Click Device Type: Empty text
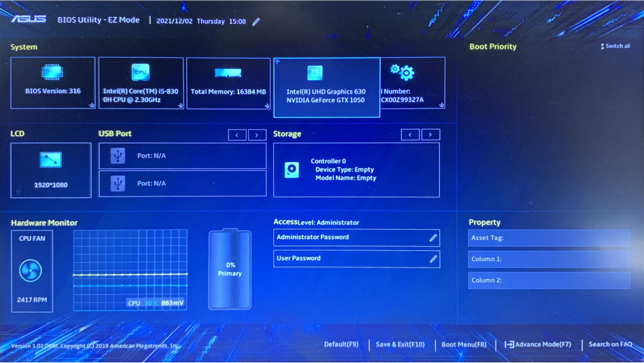The height and width of the screenshot is (363, 644). pos(344,170)
